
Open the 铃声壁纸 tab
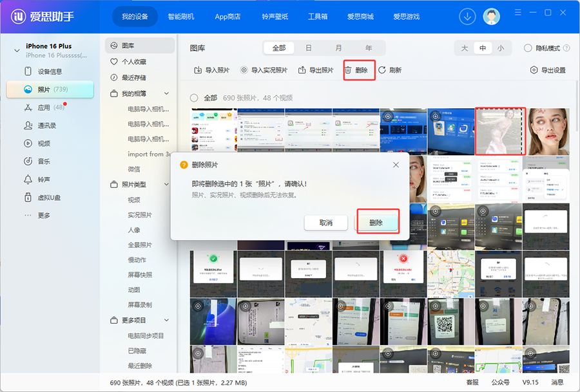tap(275, 17)
